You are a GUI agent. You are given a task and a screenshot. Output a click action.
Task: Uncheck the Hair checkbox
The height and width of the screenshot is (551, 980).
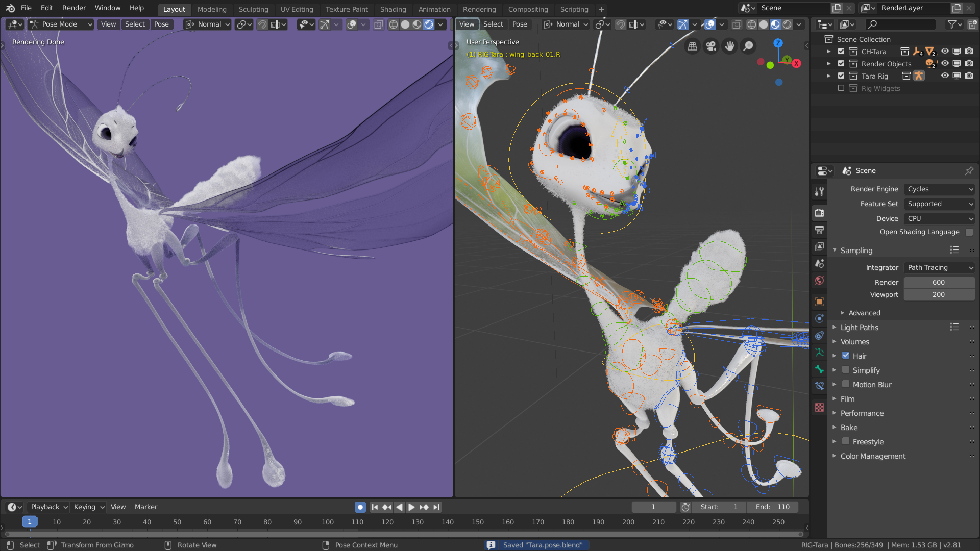tap(846, 356)
